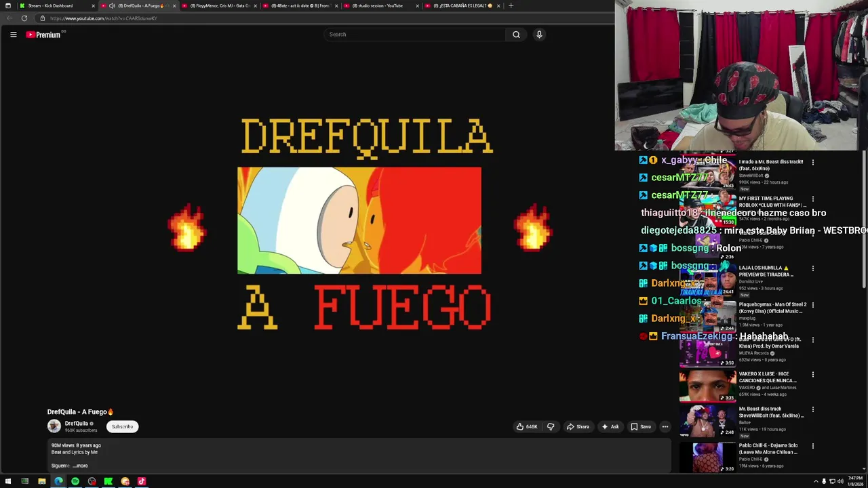This screenshot has width=868, height=488.
Task: Open DrefQuila channel avatar
Action: 54,426
